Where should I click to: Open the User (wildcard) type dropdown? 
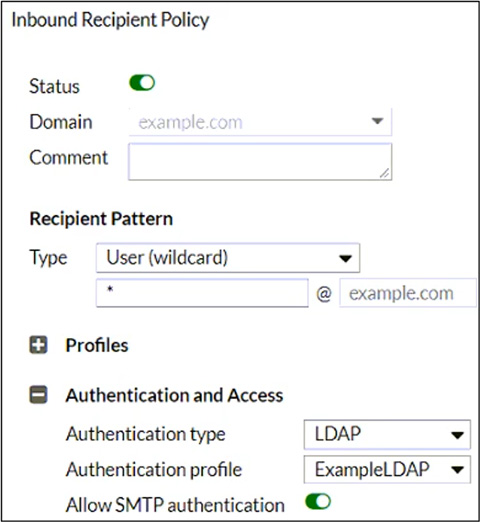click(228, 258)
